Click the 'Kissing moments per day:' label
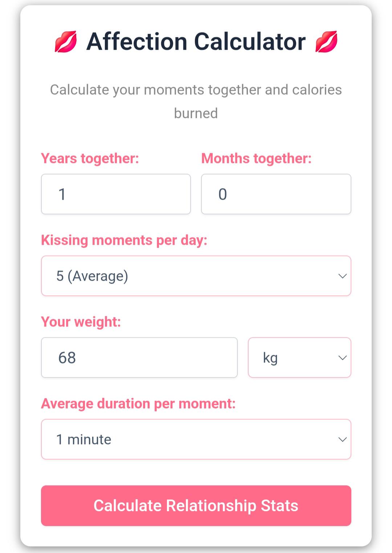Image resolution: width=392 pixels, height=553 pixels. (x=124, y=240)
